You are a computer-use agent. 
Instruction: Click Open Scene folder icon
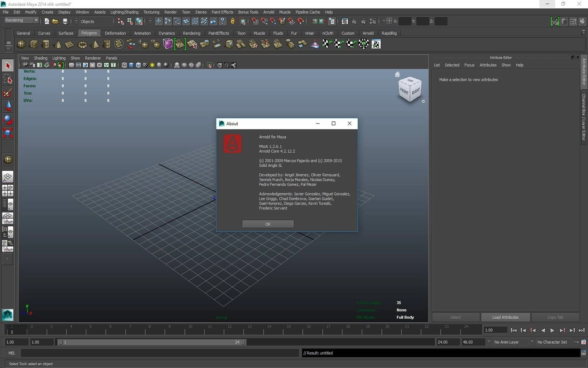pos(55,21)
